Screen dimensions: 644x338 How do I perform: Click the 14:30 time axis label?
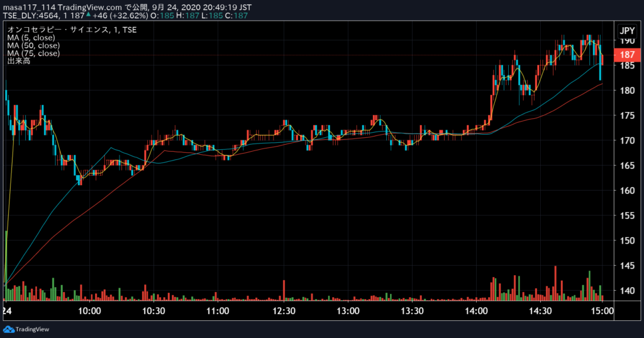click(x=540, y=311)
